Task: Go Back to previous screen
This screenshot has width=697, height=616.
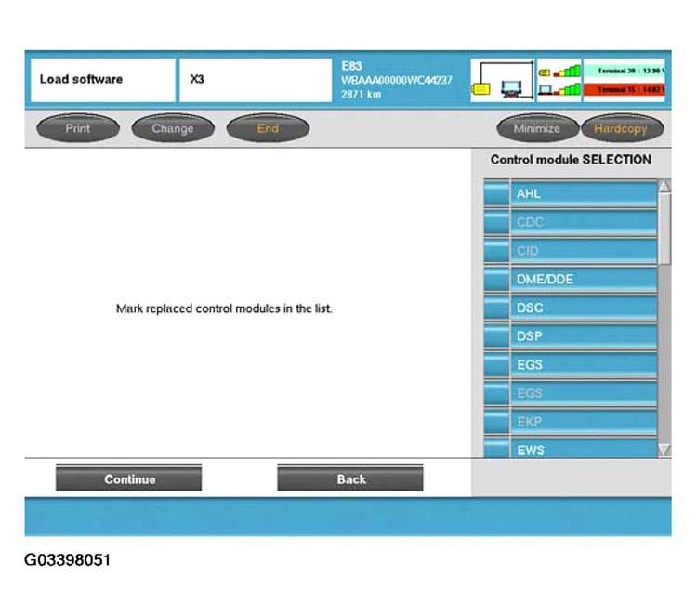Action: pos(350,479)
